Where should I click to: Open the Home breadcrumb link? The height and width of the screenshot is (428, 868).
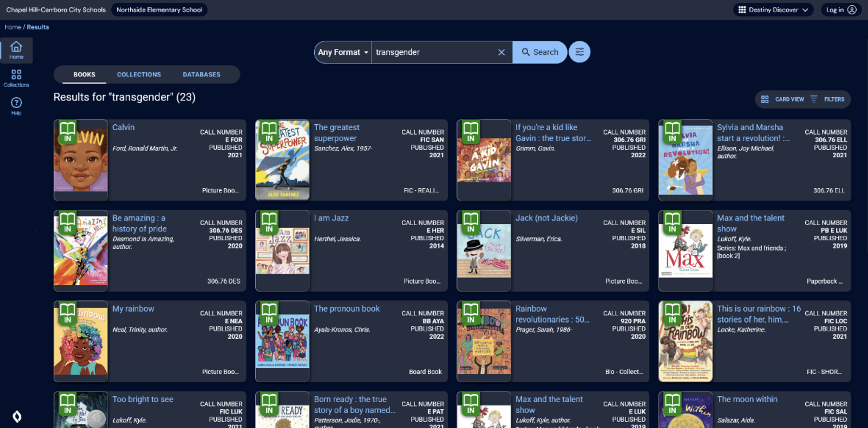coord(13,27)
